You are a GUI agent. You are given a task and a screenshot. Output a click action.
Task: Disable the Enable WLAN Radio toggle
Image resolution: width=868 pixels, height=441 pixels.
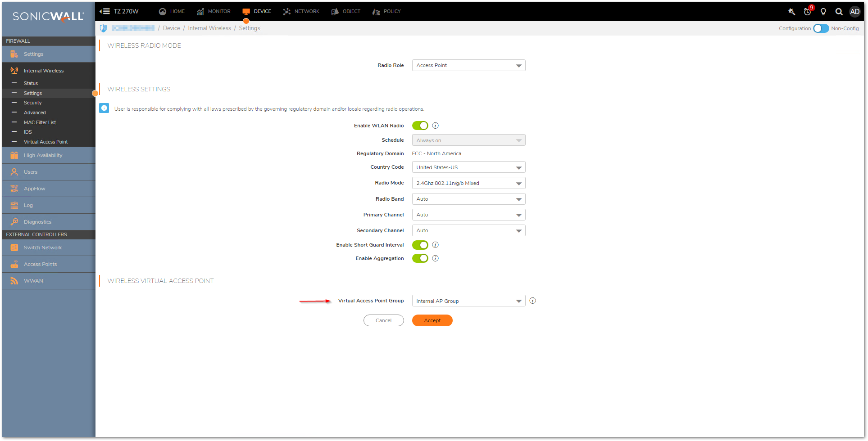coord(420,126)
